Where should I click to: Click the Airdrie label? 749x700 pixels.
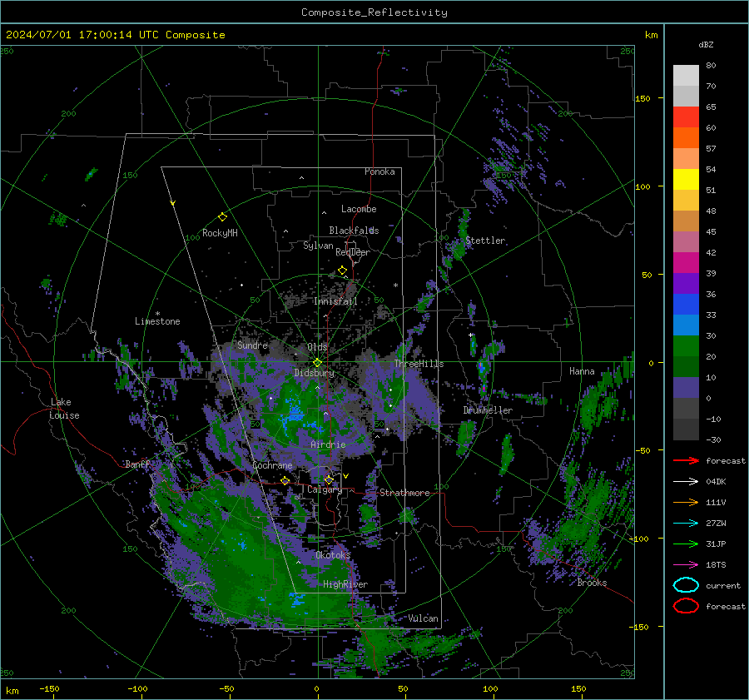pyautogui.click(x=328, y=444)
